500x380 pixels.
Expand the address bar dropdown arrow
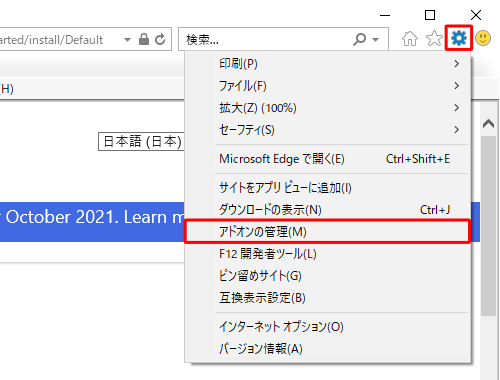point(127,40)
